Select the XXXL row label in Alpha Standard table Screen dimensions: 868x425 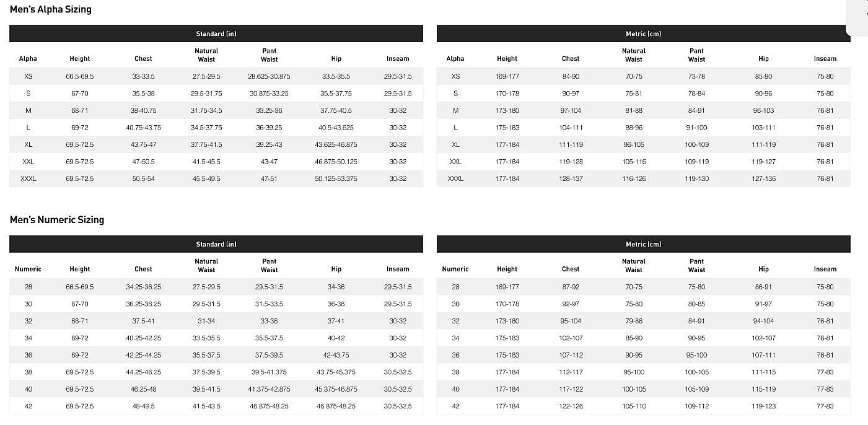28,179
